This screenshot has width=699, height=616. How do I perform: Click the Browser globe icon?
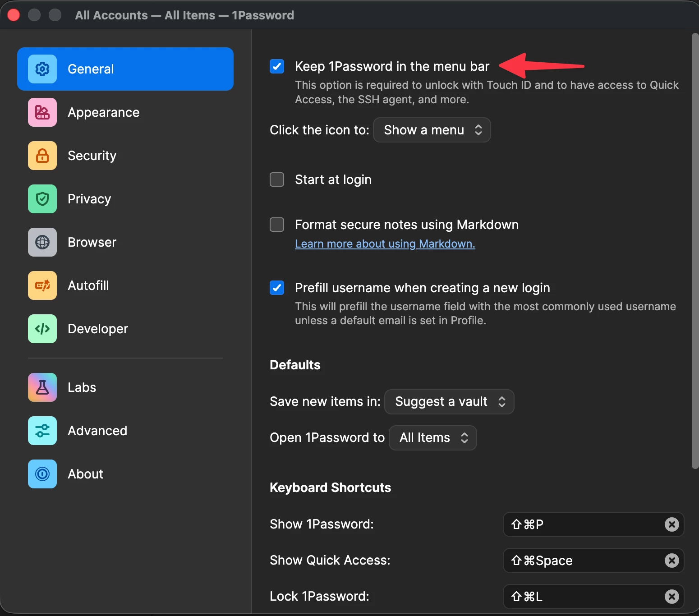[x=42, y=242]
